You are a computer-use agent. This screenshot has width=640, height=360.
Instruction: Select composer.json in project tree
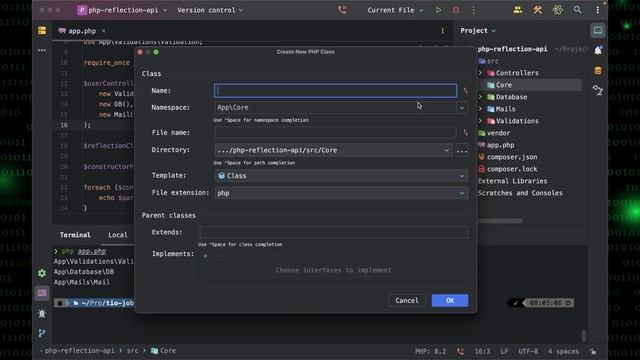[512, 157]
